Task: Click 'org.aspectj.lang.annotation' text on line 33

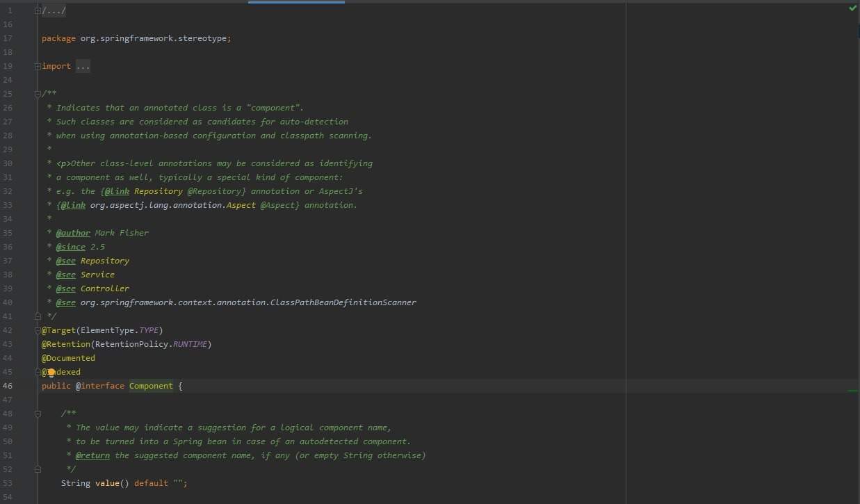Action: coord(156,205)
